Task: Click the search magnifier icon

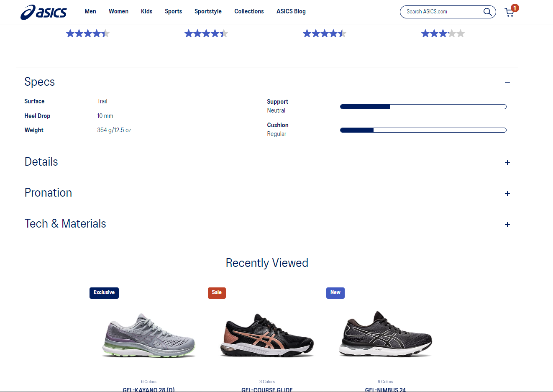Action: click(x=487, y=12)
